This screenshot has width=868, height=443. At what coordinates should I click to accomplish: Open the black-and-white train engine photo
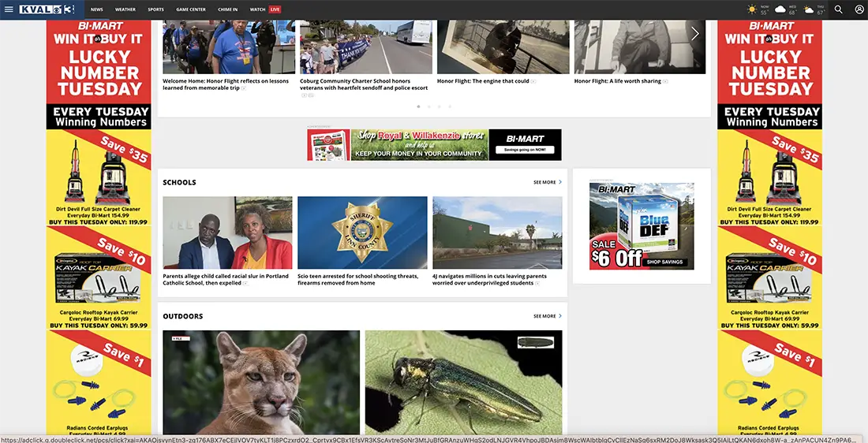(503, 47)
